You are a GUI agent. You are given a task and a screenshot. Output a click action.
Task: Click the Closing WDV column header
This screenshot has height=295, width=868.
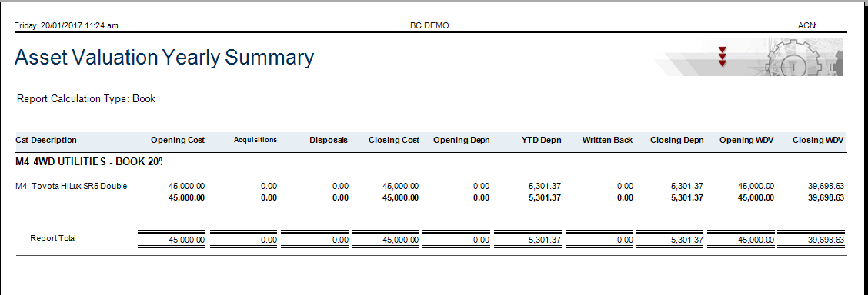point(818,141)
